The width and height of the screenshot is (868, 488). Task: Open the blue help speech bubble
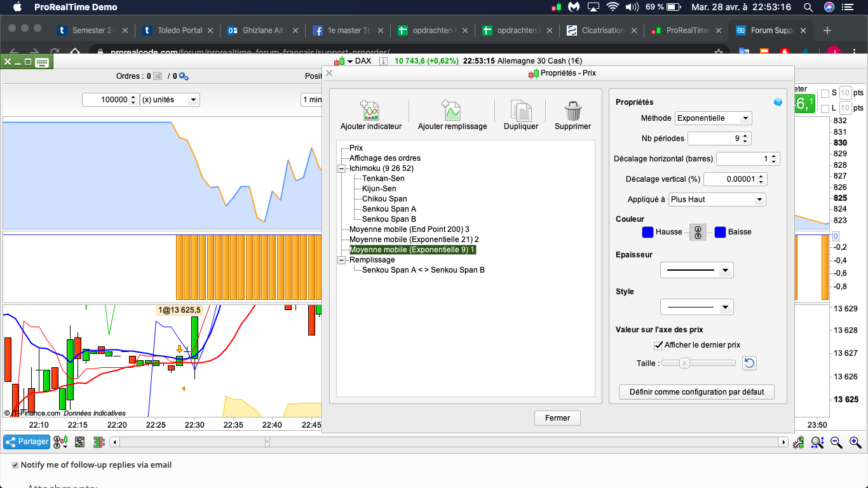pos(778,102)
